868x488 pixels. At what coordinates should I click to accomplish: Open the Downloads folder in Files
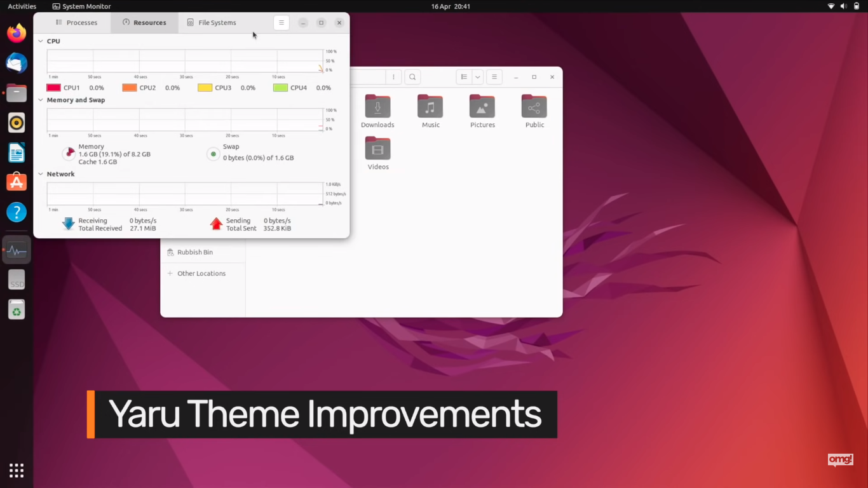(x=377, y=112)
